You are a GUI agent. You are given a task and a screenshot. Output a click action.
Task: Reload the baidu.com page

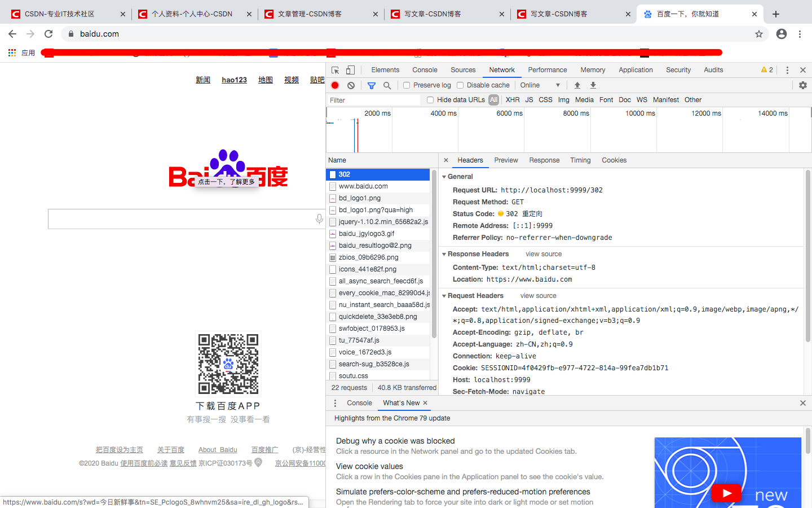48,34
